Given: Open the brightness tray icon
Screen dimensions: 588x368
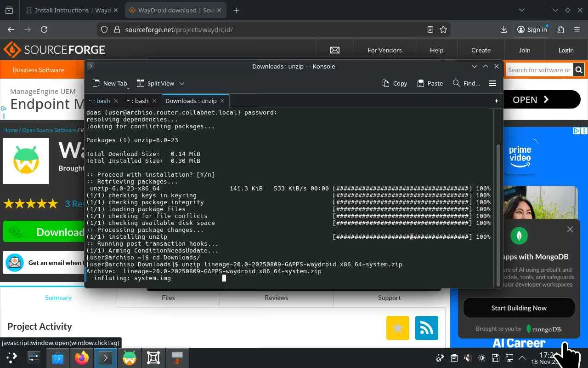Looking at the screenshot, I should point(481,358).
